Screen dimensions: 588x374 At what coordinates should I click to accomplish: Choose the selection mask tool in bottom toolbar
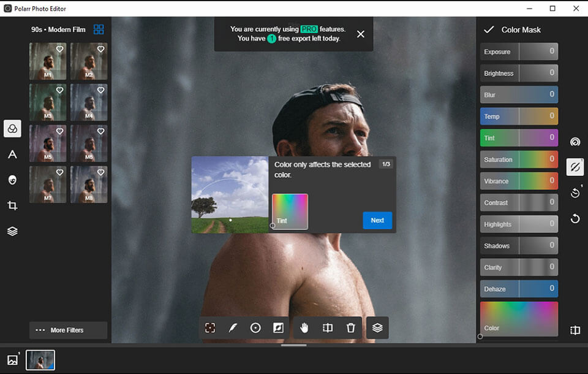tap(210, 328)
